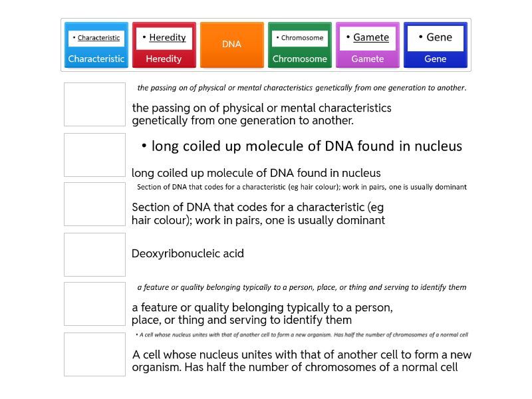The width and height of the screenshot is (532, 399).
Task: Click the empty box beside the heredity definition
Action: (x=94, y=104)
